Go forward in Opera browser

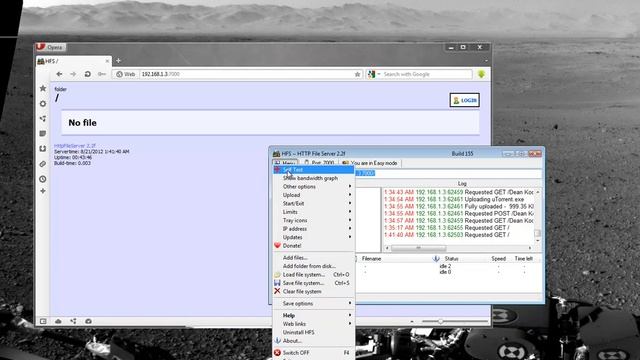pos(73,74)
